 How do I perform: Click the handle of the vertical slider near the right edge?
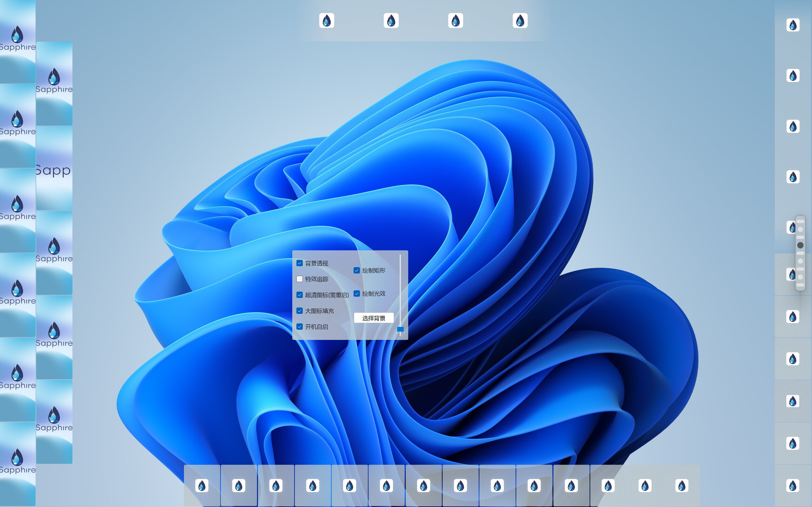[x=801, y=245]
